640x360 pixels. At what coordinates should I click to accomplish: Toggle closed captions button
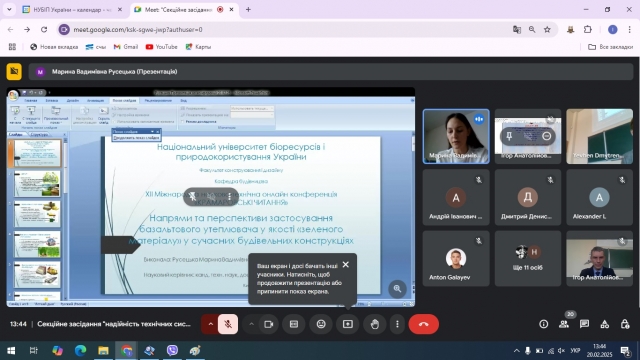(x=294, y=324)
